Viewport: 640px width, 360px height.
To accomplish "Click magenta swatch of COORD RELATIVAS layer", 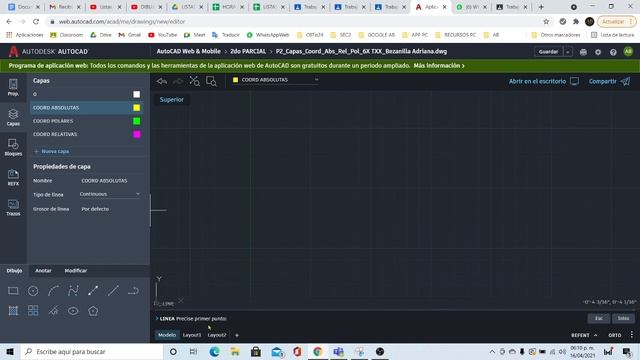I will (x=137, y=134).
